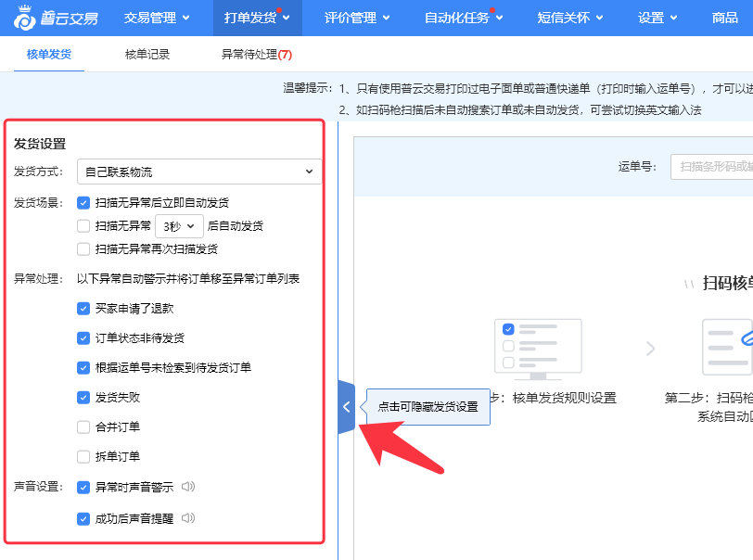This screenshot has height=560, width=753.
Task: Enable the 拆单订单 checkbox
Action: tap(83, 457)
